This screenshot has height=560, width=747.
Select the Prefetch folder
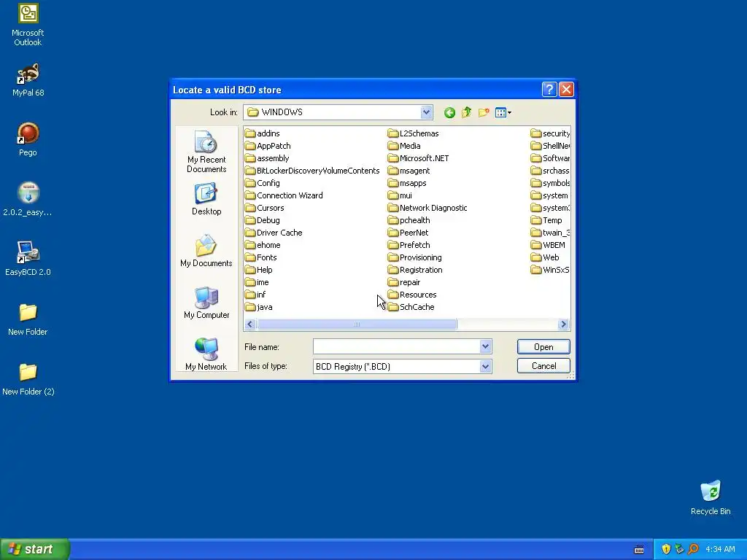[409, 245]
